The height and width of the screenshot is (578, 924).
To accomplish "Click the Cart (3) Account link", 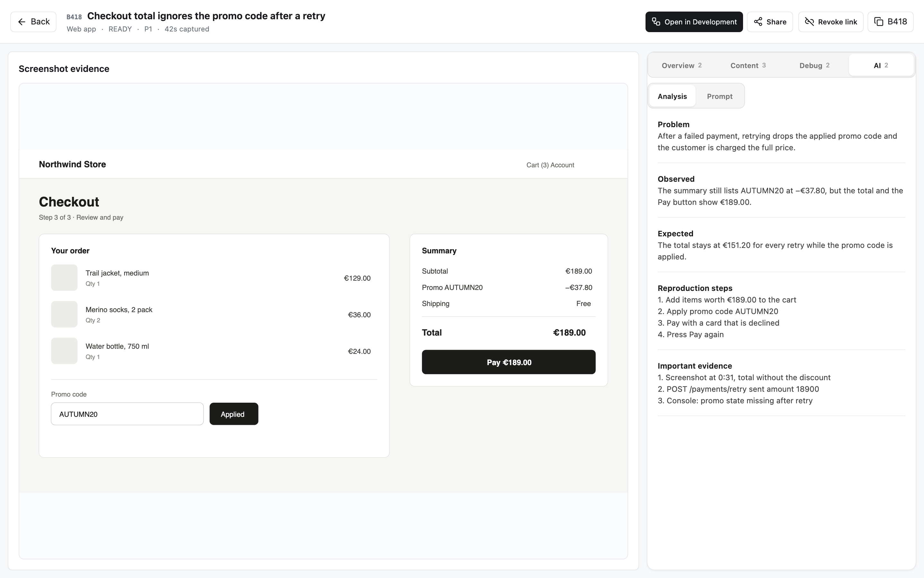I will tap(550, 165).
